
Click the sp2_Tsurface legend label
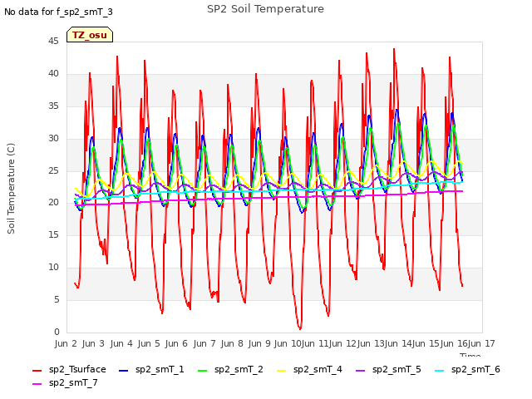[x=77, y=369]
